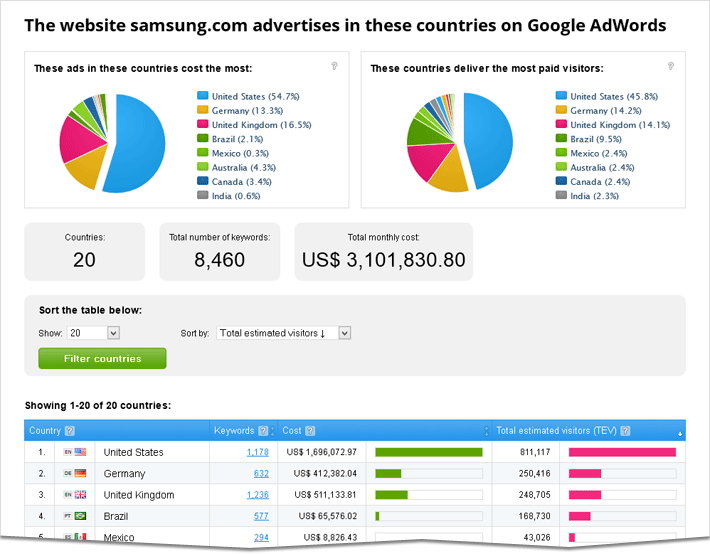Image resolution: width=710 pixels, height=554 pixels.
Task: Click the United Kingdom flag icon in row 3
Action: point(81,495)
